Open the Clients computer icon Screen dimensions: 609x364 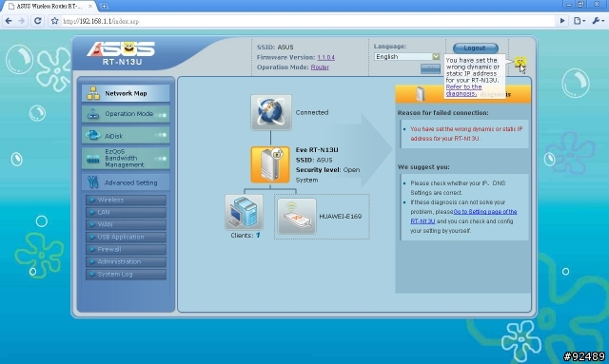tap(244, 212)
